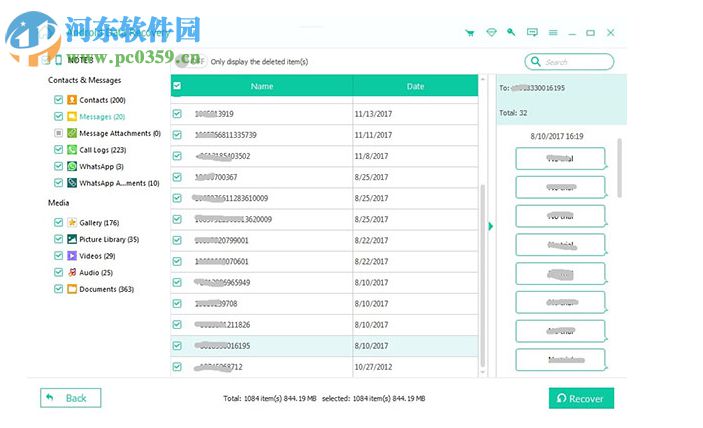Uncheck the Videos (29) checkbox
The height and width of the screenshot is (428, 703).
coord(58,255)
